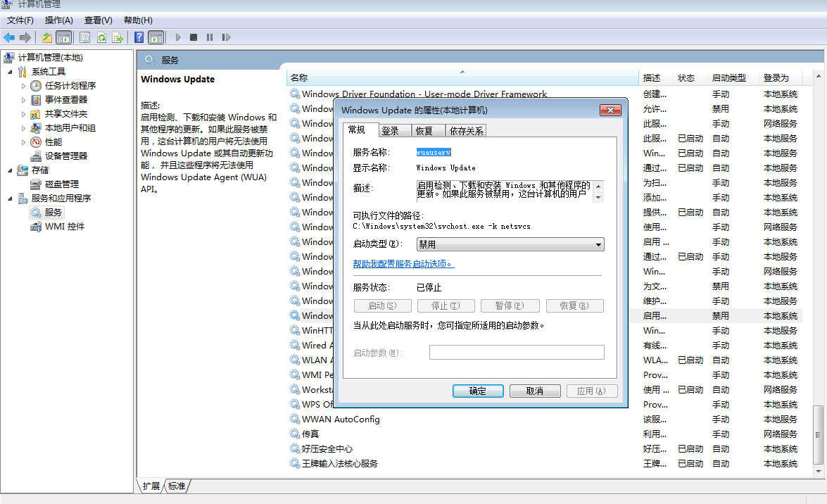Click the 计算机管理(本地) root icon
827x504 pixels.
(9, 58)
